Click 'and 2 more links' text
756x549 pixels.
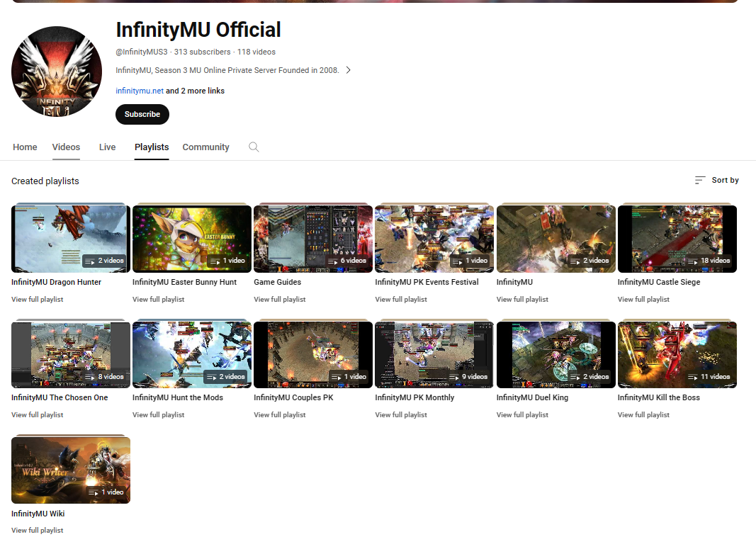(196, 91)
